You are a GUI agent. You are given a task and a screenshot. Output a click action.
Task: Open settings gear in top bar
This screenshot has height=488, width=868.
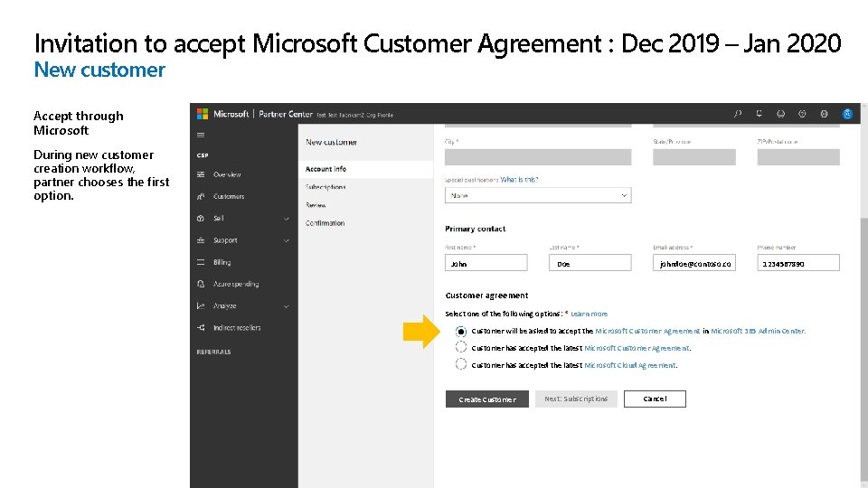coord(824,114)
